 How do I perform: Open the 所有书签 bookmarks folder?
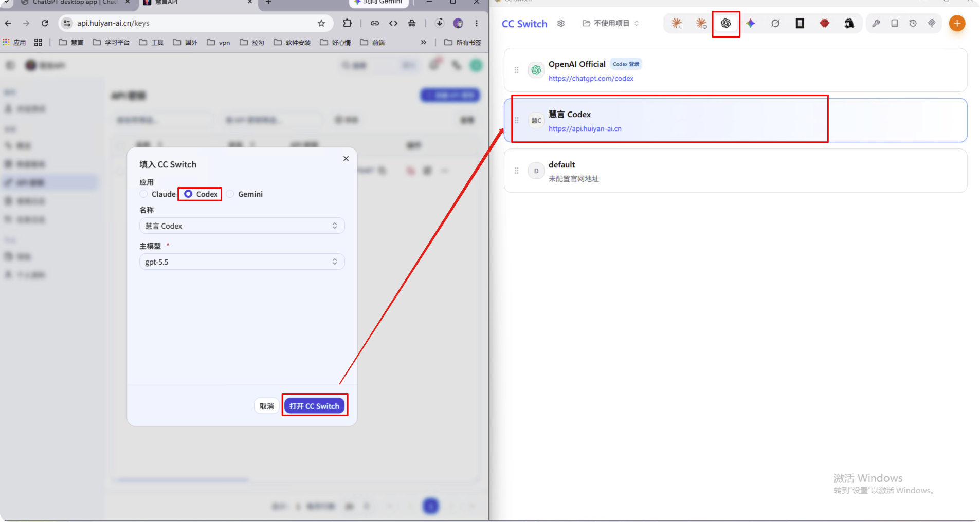[463, 42]
